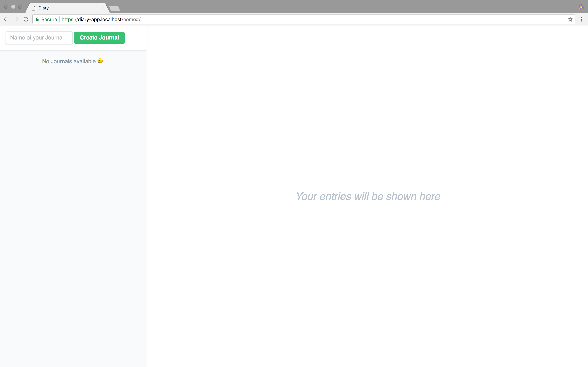The height and width of the screenshot is (367, 588).
Task: Click the party popper profile icon
Action: pos(581,7)
